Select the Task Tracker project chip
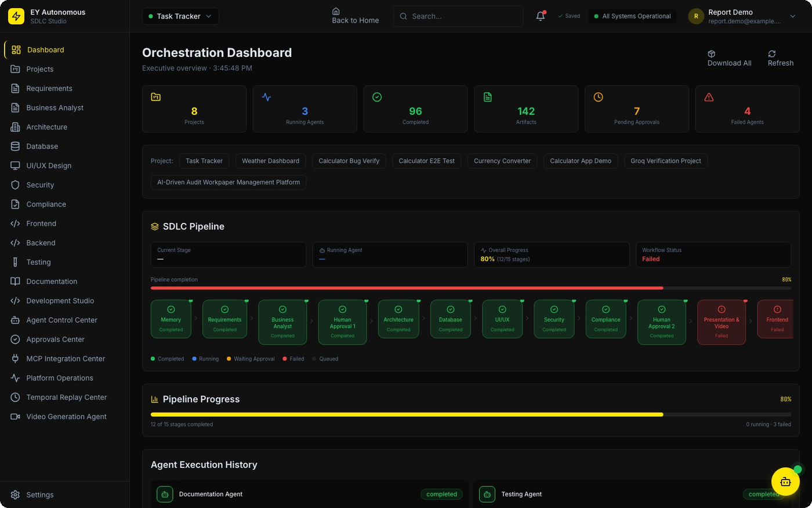The image size is (812, 508). [x=204, y=161]
